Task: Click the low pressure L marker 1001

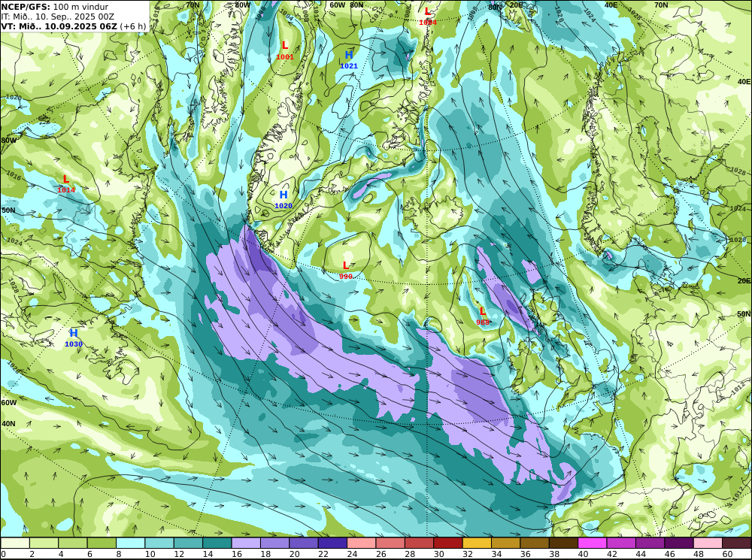Action: click(x=285, y=46)
